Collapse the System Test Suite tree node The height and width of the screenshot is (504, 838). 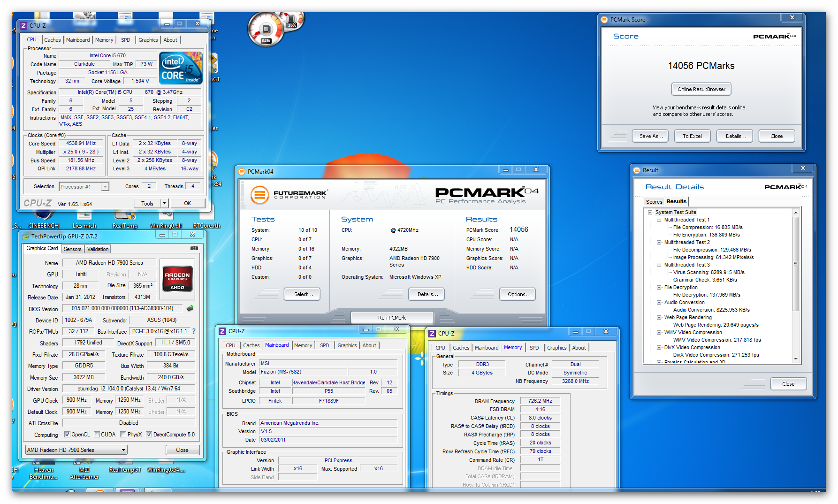pos(650,213)
